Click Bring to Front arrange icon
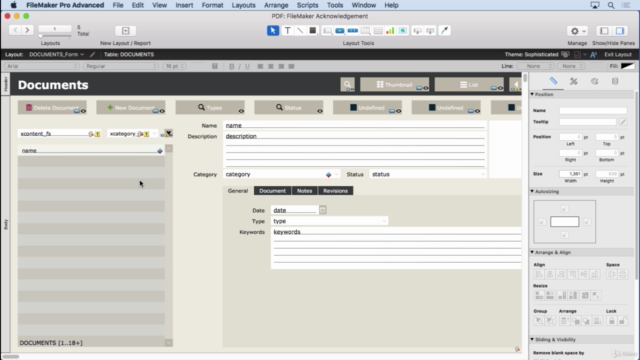The width and height of the screenshot is (640, 360). point(564,321)
